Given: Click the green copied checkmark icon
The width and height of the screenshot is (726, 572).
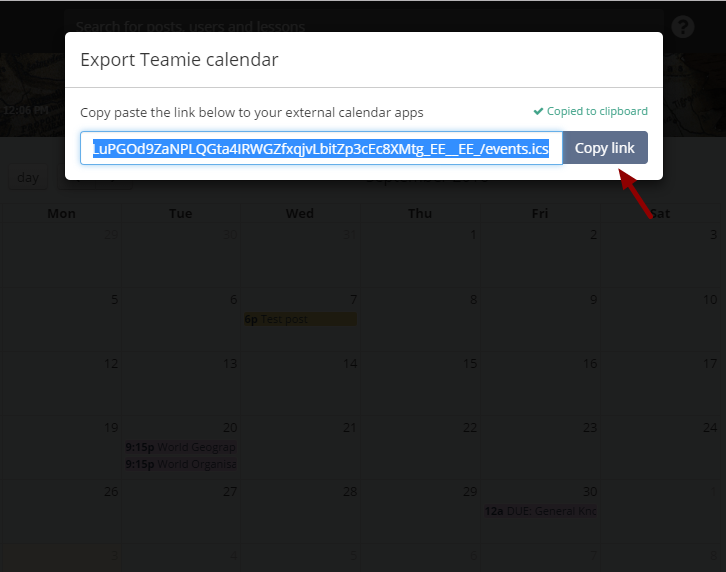Looking at the screenshot, I should [538, 111].
